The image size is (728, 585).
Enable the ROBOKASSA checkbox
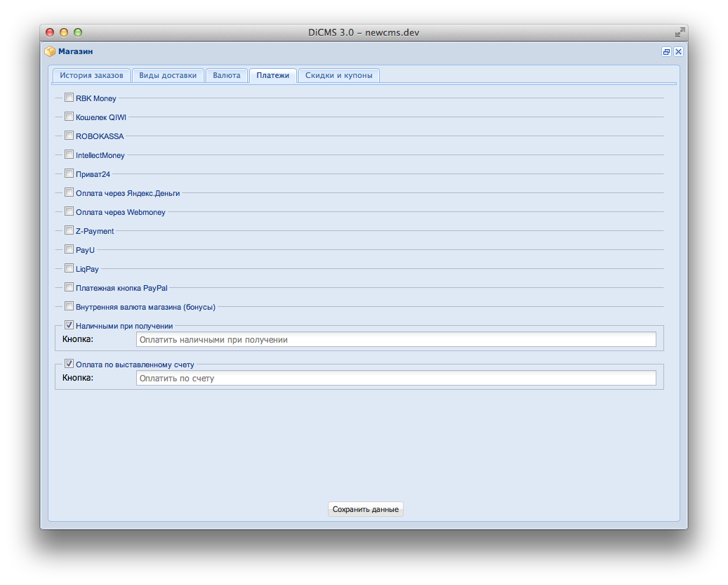(x=70, y=136)
